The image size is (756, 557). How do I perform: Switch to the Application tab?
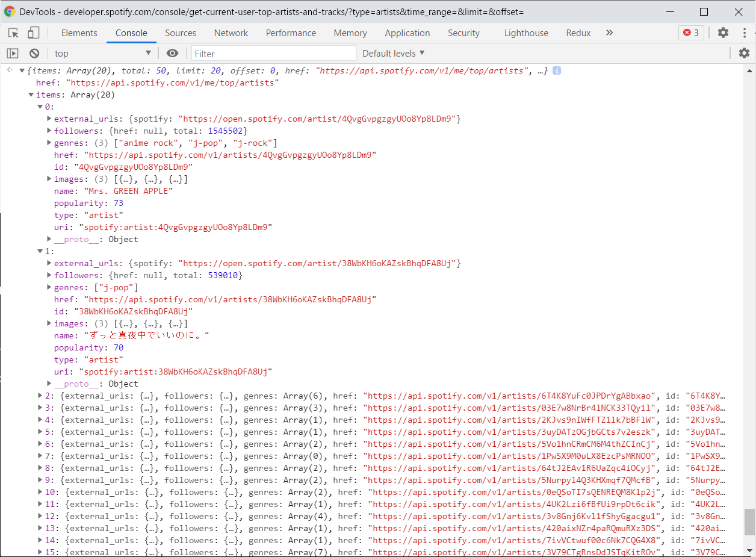(407, 33)
